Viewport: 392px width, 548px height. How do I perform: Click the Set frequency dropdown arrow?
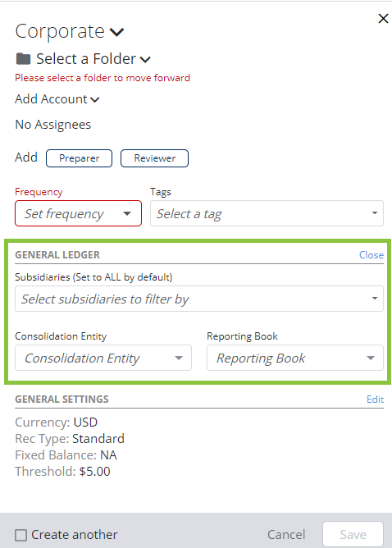tap(127, 213)
